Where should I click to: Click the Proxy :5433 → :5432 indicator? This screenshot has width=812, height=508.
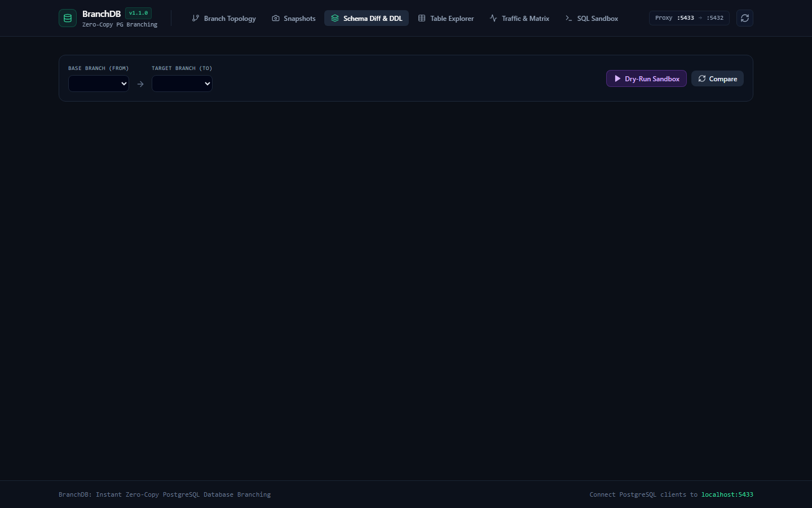pos(689,18)
